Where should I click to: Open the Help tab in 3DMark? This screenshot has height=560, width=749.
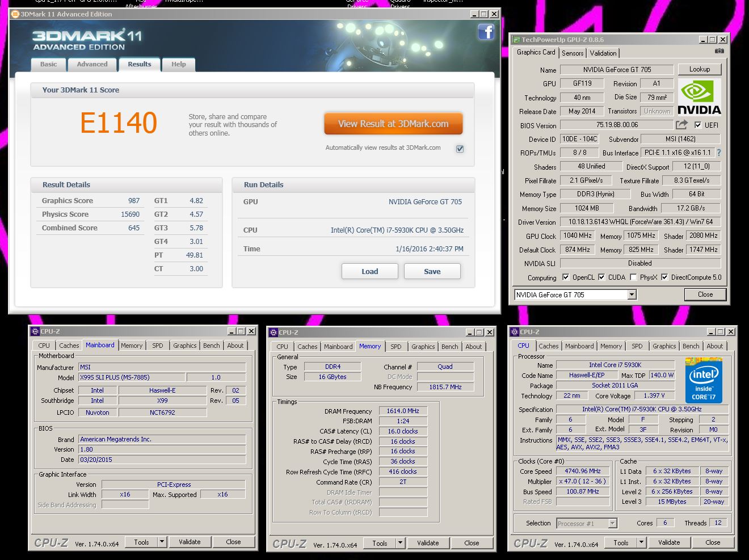pyautogui.click(x=179, y=64)
